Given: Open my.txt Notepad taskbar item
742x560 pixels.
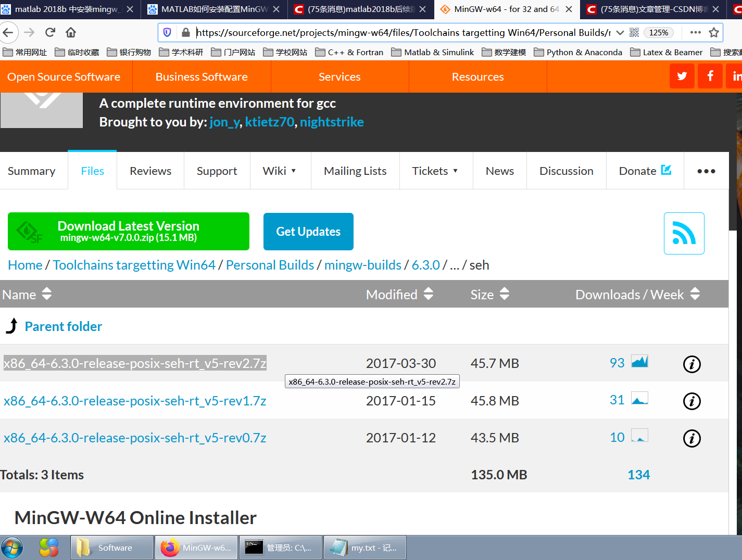Looking at the screenshot, I should 365,548.
